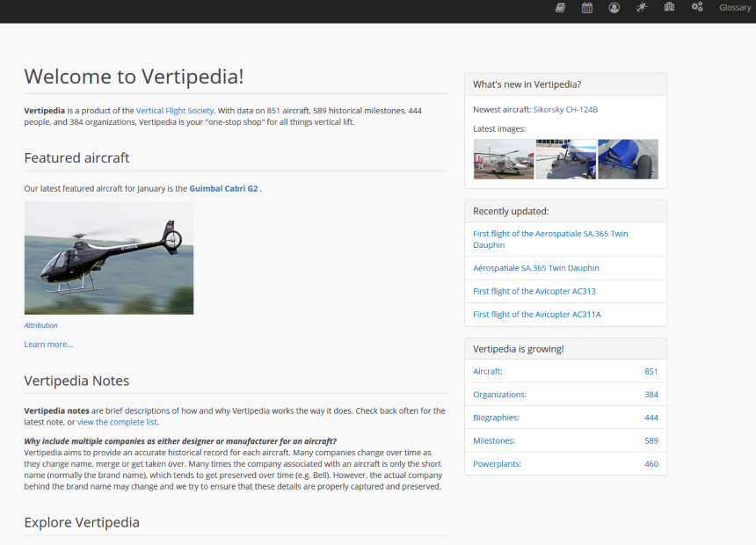Screen dimensions: 756x545
Task: Click the note question about multiple companies
Action: (180, 441)
